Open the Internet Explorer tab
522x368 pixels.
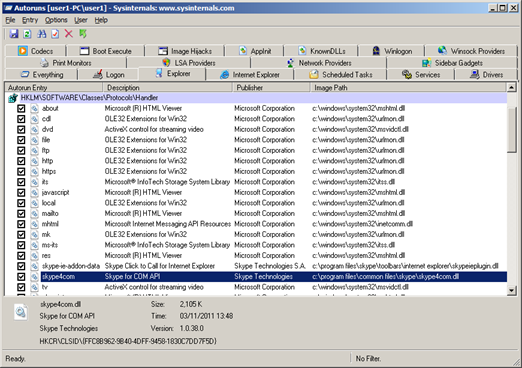pyautogui.click(x=250, y=75)
